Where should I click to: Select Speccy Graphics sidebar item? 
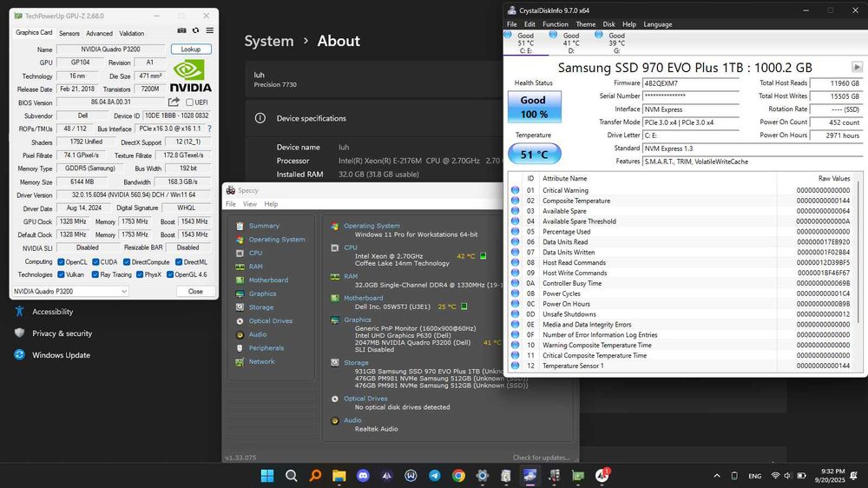262,293
